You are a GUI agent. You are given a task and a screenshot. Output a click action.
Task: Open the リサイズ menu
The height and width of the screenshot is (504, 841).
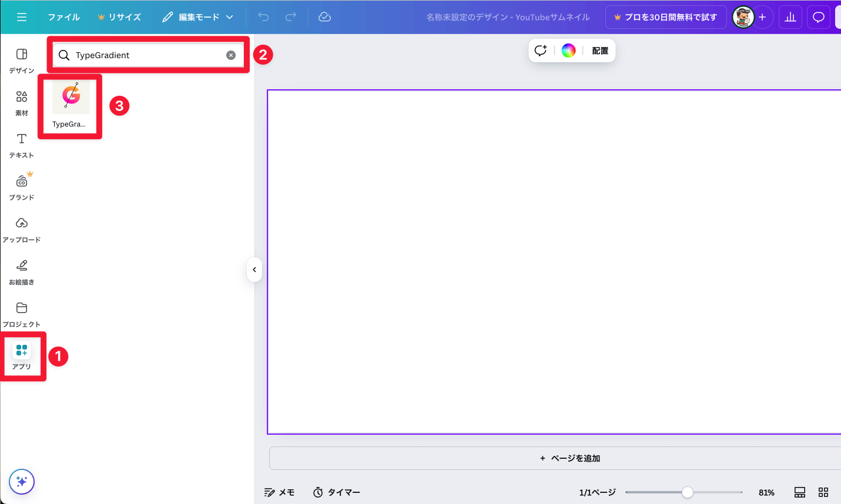tap(119, 17)
